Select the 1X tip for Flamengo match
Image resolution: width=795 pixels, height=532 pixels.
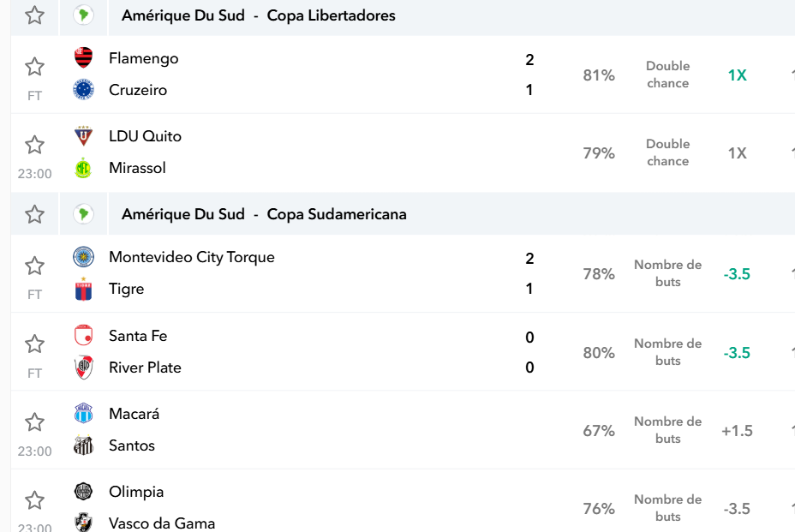click(x=738, y=75)
